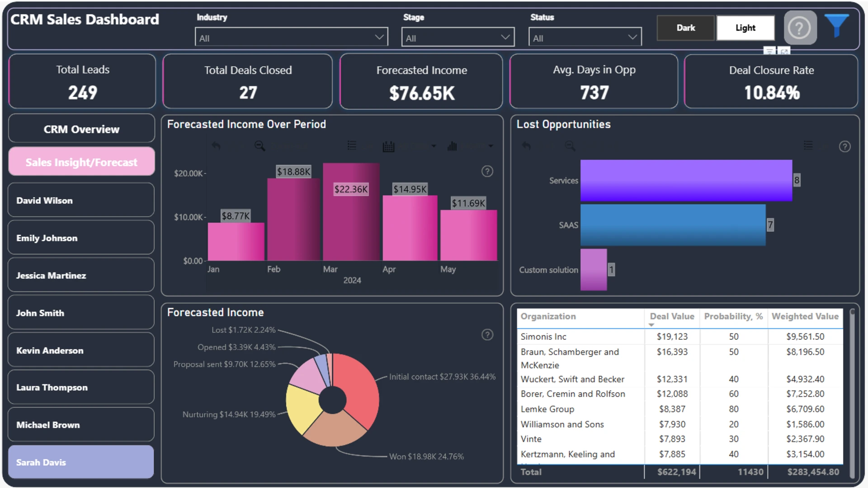Click the list icon in Lost Opportunities toolbar
The width and height of the screenshot is (868, 488).
tap(808, 145)
